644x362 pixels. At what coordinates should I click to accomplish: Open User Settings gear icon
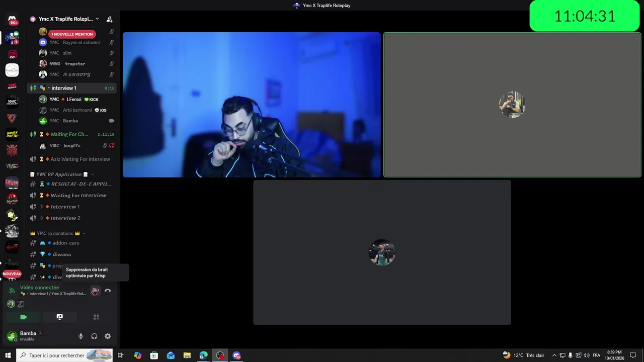[108, 336]
